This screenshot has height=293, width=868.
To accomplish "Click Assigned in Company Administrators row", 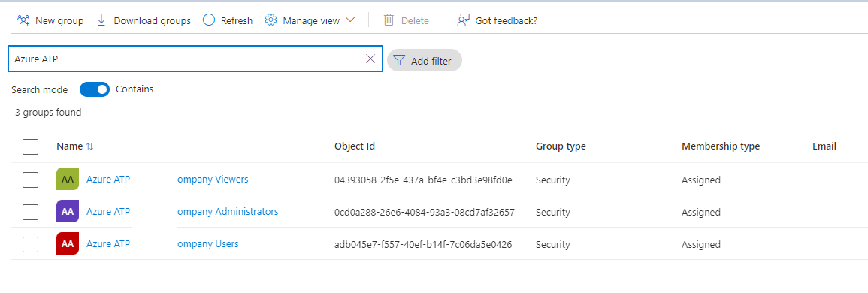I will [701, 212].
